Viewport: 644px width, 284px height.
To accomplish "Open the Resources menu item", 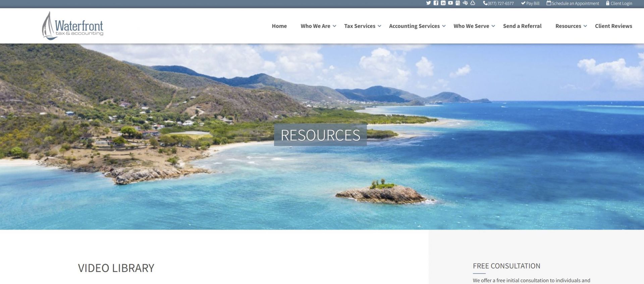I will tap(568, 26).
